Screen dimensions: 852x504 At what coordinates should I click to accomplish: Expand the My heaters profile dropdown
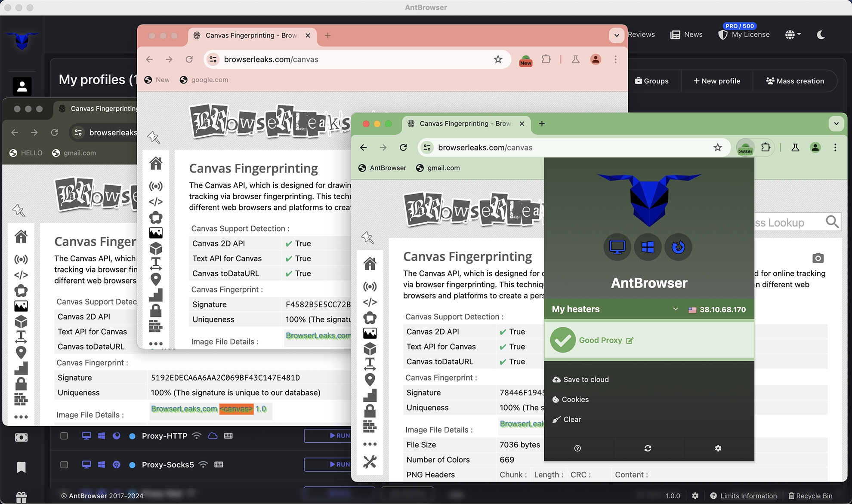[675, 309]
